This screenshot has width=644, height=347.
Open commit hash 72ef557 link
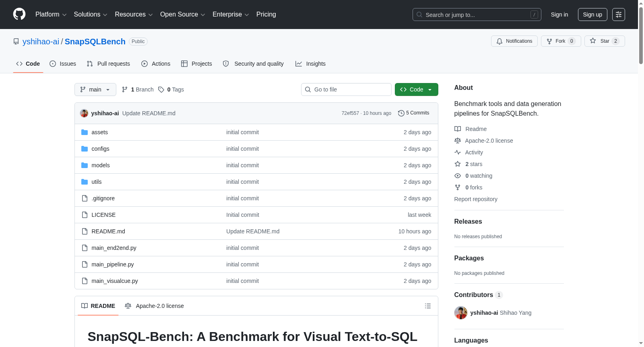350,113
